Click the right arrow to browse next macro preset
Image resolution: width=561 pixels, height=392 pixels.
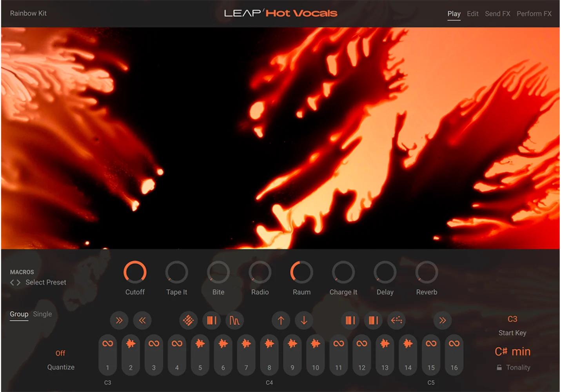coord(18,282)
